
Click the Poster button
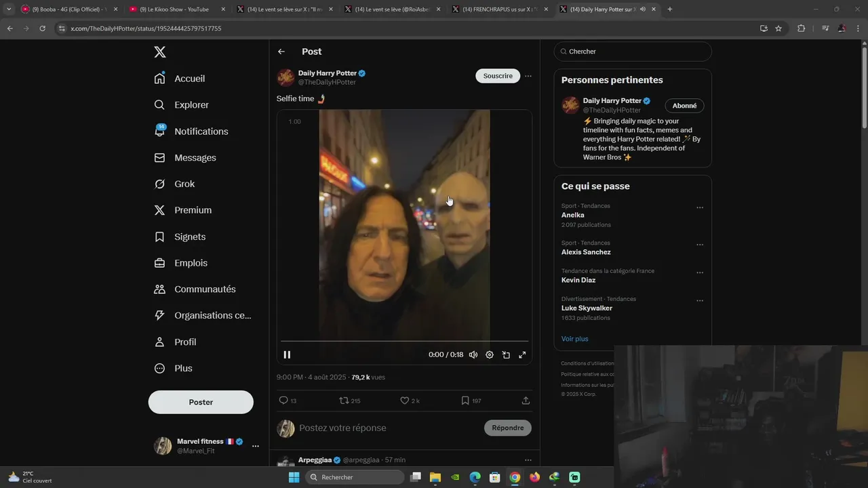(201, 402)
